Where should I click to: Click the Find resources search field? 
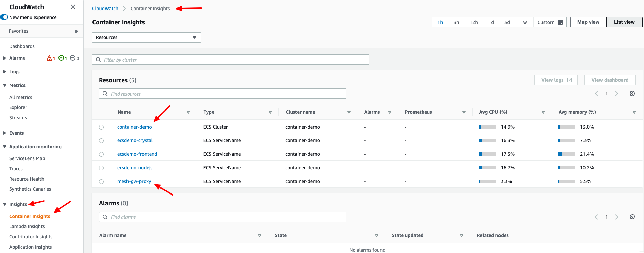click(223, 94)
